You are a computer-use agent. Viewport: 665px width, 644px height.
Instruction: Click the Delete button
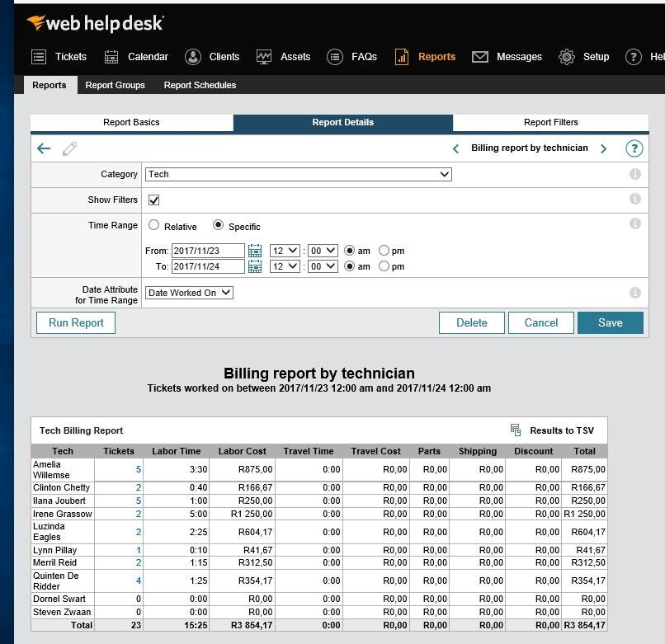pos(472,322)
